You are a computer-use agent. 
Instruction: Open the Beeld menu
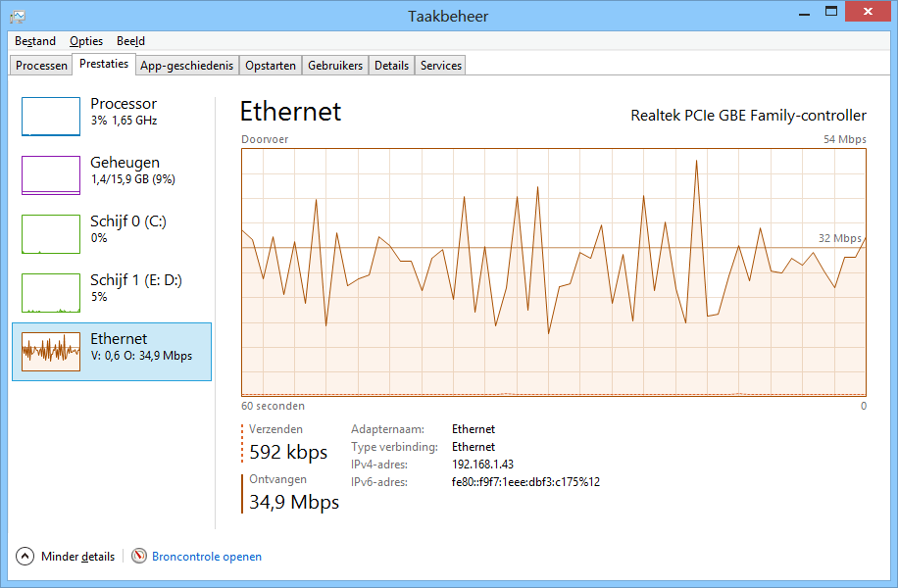click(x=130, y=41)
